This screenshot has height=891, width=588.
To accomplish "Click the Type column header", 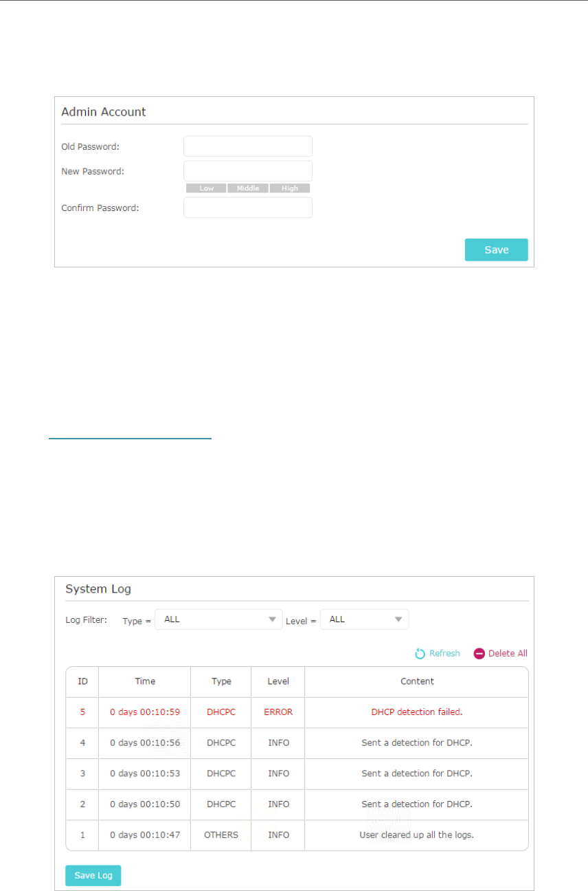I will [x=221, y=681].
